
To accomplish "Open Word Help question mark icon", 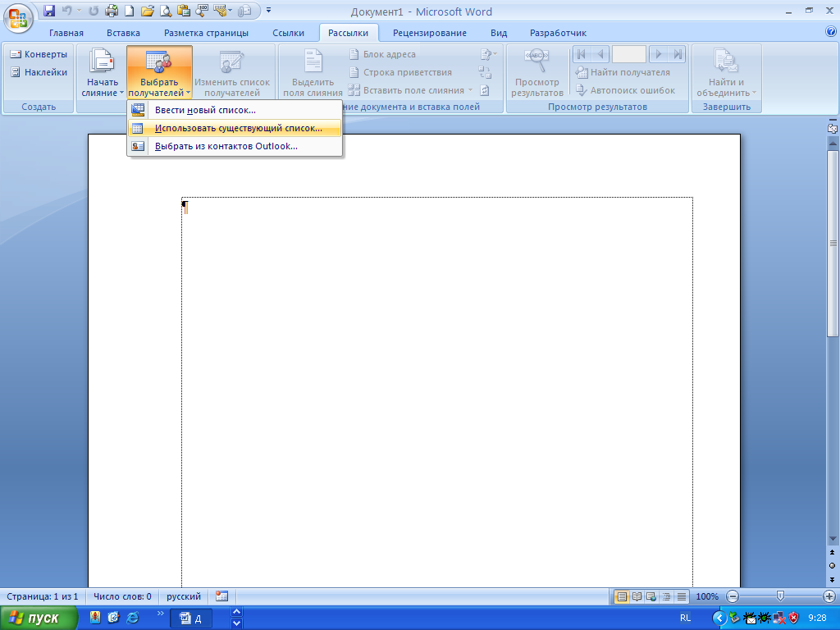I will pos(831,32).
